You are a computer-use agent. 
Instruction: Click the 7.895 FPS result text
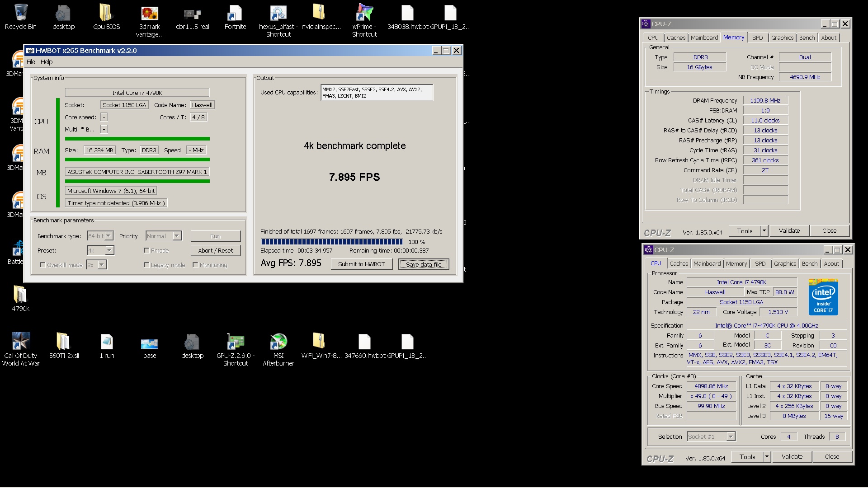tap(354, 177)
